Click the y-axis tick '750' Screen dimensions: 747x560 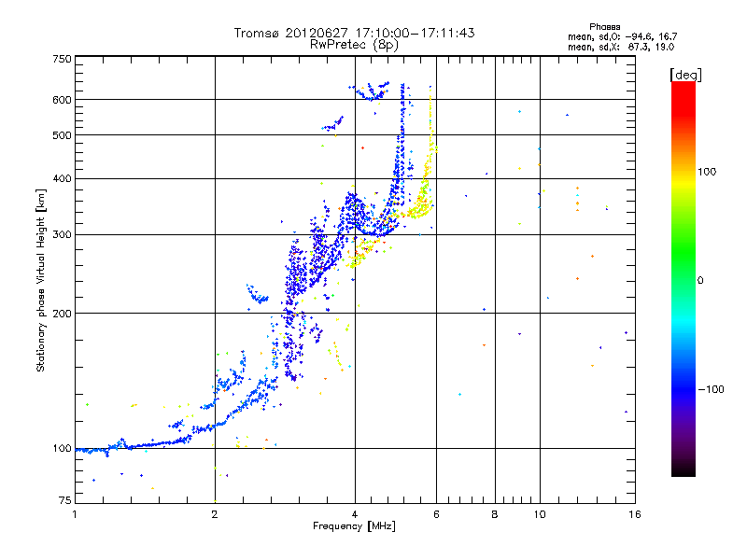click(x=62, y=59)
